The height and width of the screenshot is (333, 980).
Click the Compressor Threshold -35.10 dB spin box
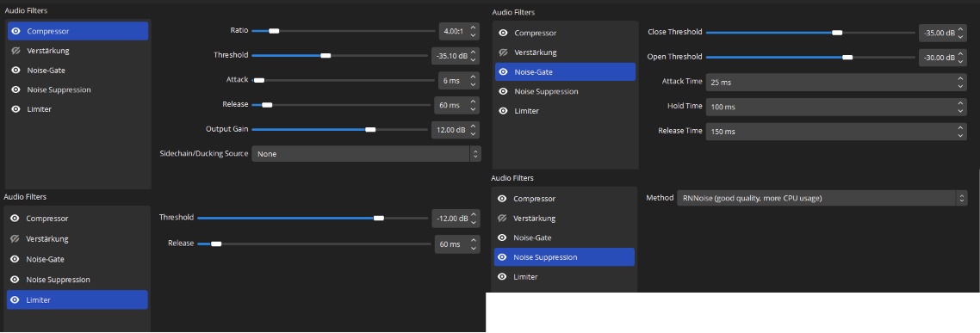(455, 55)
